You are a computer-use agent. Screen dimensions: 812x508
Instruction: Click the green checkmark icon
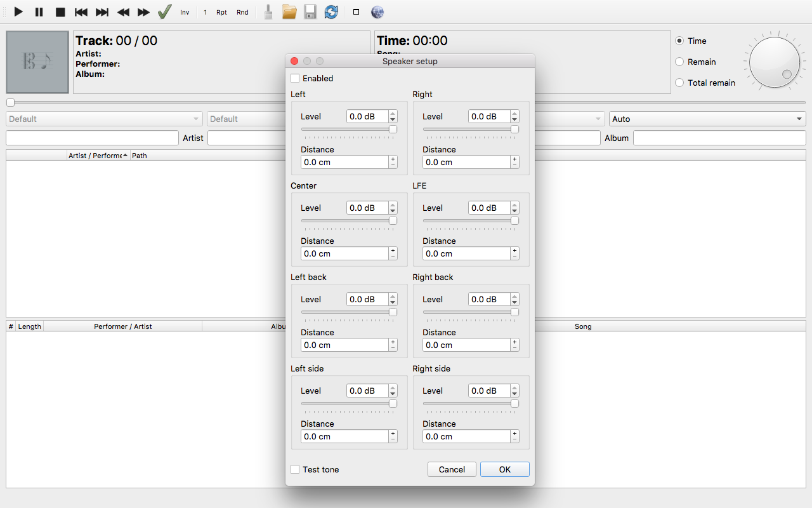164,12
